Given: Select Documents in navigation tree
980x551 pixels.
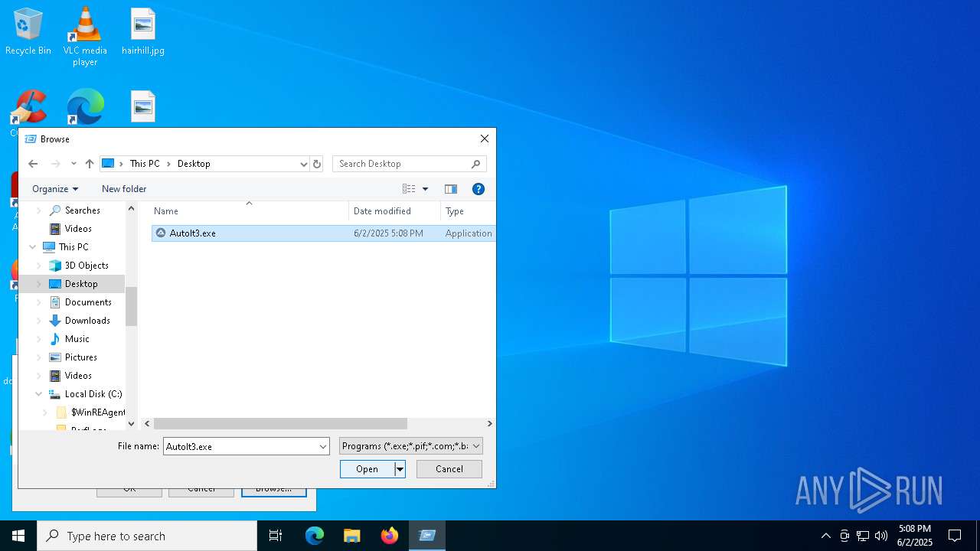Looking at the screenshot, I should (x=88, y=302).
